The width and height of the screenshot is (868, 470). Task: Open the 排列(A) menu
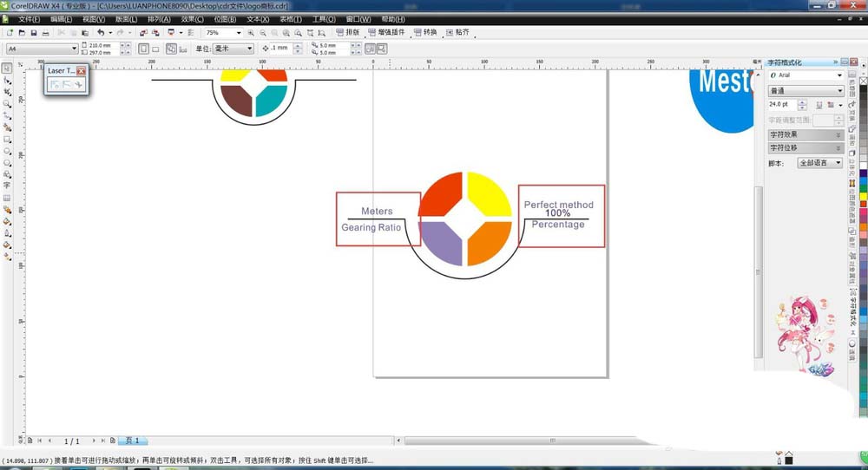[x=159, y=19]
